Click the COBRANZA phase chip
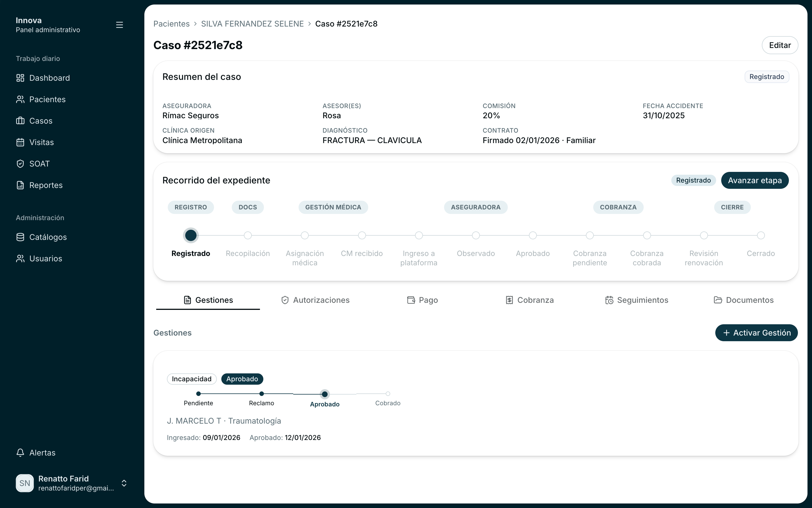812x508 pixels. click(618, 207)
